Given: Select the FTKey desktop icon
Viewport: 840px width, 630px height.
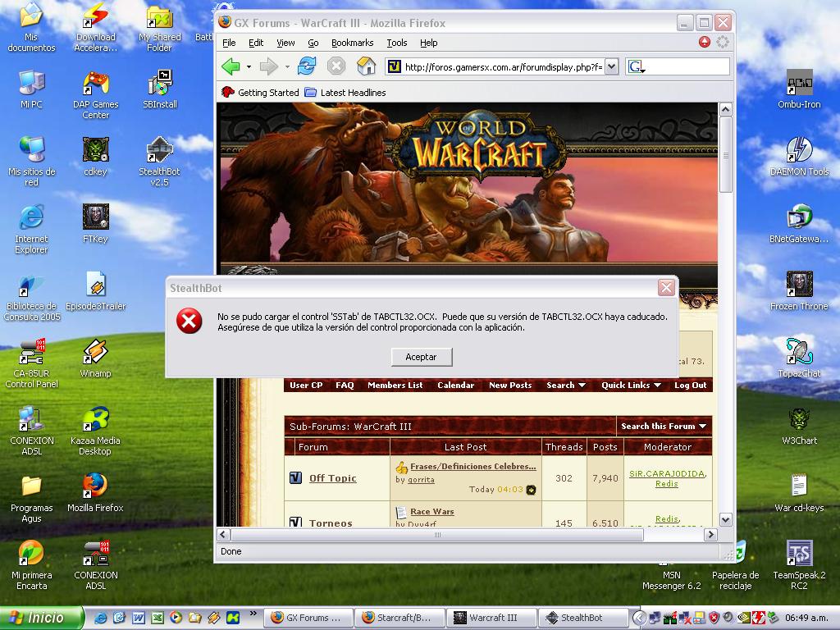Looking at the screenshot, I should pos(95,224).
